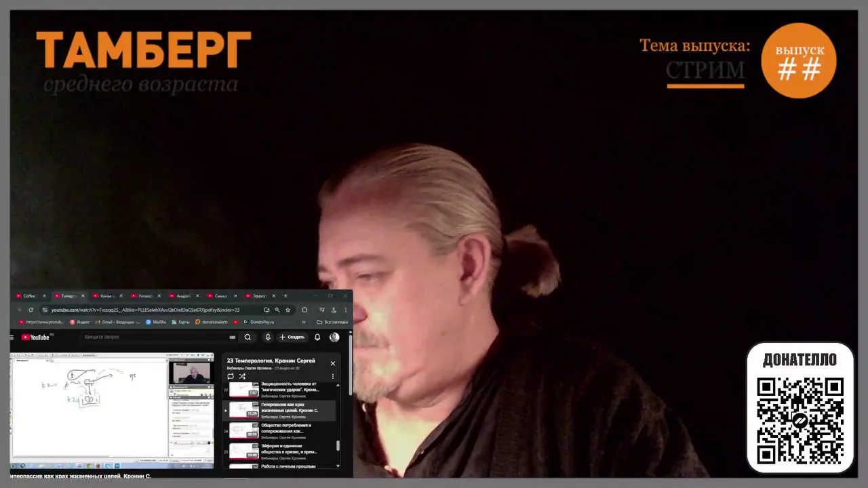Toggle playlist shuffle
The image size is (868, 488).
(242, 376)
